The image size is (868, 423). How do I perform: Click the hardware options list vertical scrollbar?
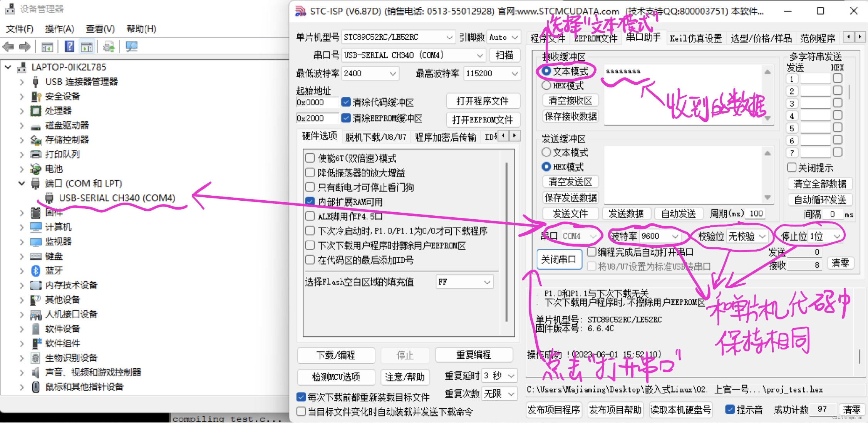(506, 243)
